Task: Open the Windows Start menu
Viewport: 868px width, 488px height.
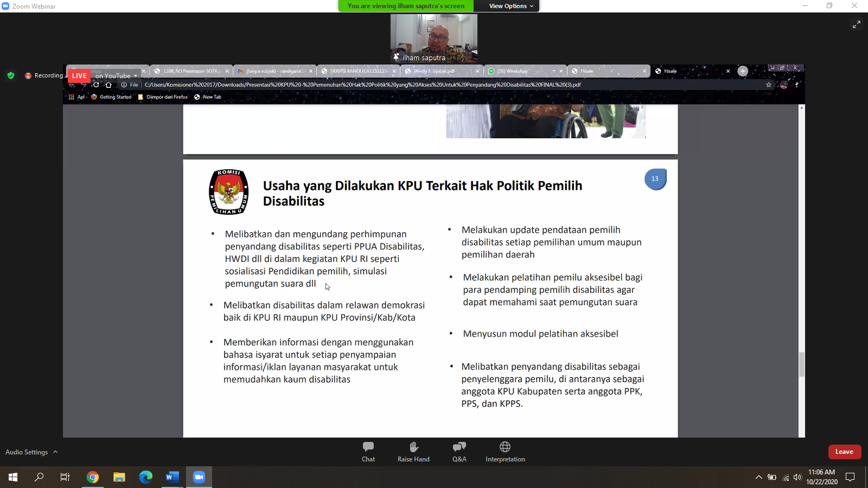Action: tap(13, 477)
